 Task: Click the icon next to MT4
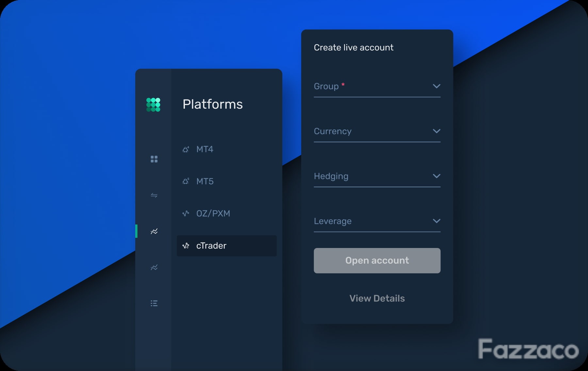186,149
